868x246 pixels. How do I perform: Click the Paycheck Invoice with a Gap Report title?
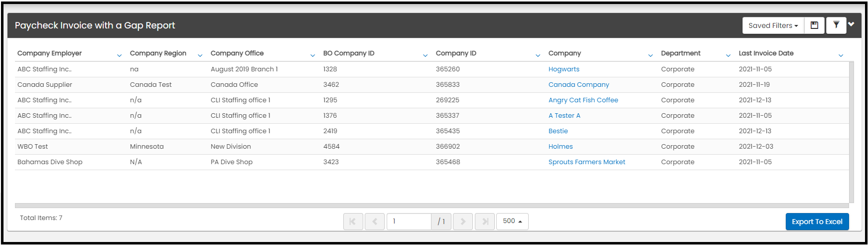pos(95,25)
